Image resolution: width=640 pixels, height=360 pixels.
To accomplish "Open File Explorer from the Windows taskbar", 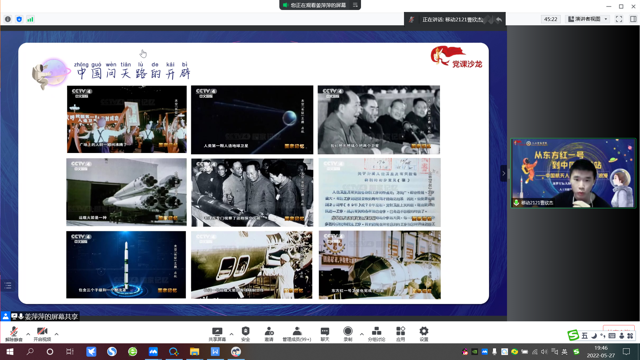I will [x=194, y=351].
